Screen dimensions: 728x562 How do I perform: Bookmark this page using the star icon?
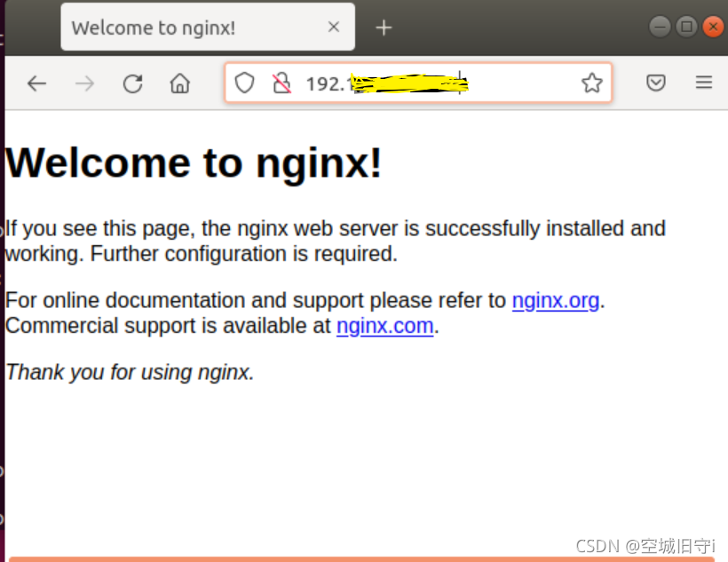click(x=591, y=83)
